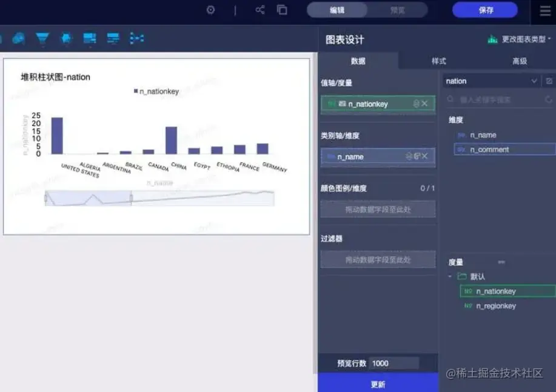Open settings icon on n_nationkey measure field
This screenshot has height=392, width=556.
pos(416,104)
